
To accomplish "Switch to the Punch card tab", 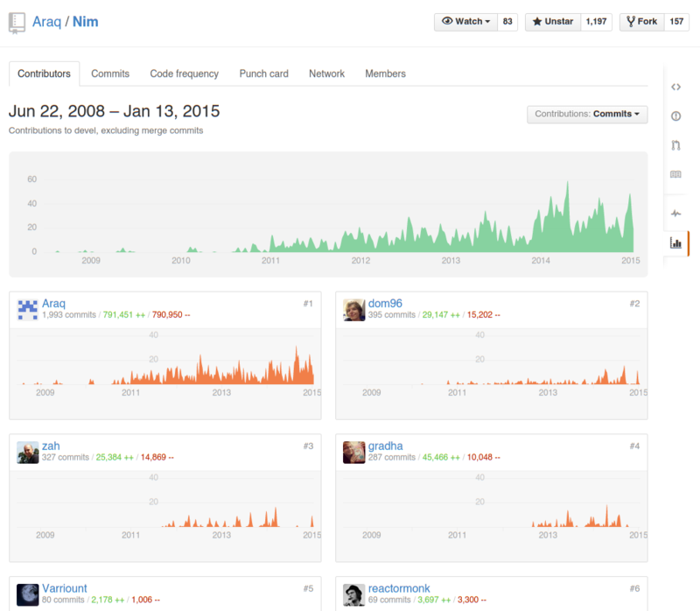I will [x=264, y=74].
